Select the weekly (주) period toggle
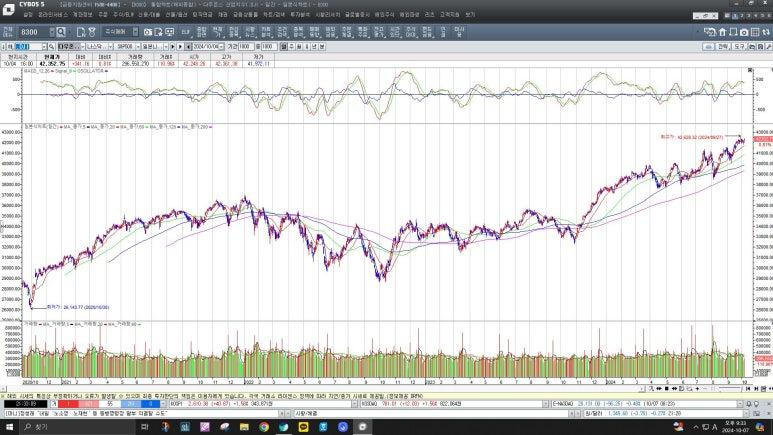The height and width of the screenshot is (435, 773). 291,46
